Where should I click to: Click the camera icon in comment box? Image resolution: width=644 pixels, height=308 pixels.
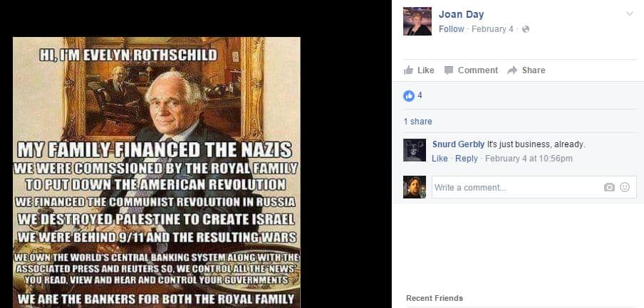click(609, 187)
